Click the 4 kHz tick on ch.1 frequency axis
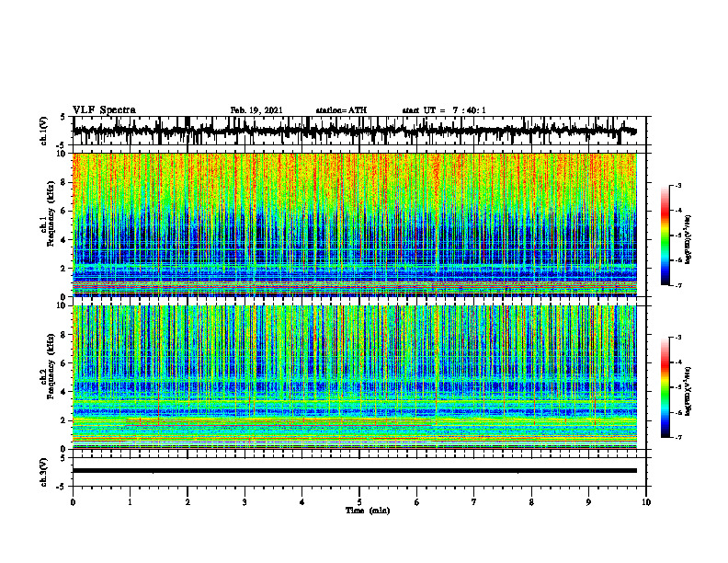This screenshot has height=563, width=728. coord(65,240)
